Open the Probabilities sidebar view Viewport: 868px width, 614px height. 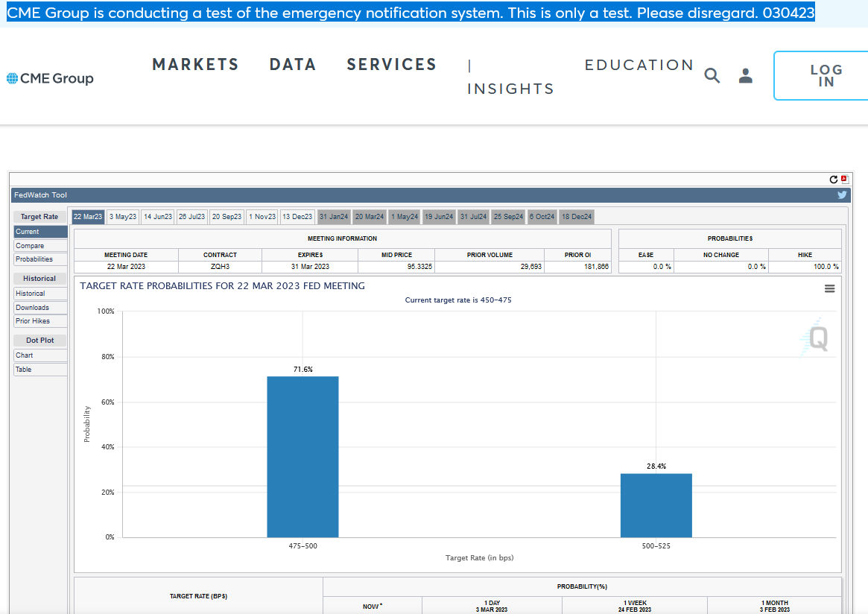pos(40,259)
